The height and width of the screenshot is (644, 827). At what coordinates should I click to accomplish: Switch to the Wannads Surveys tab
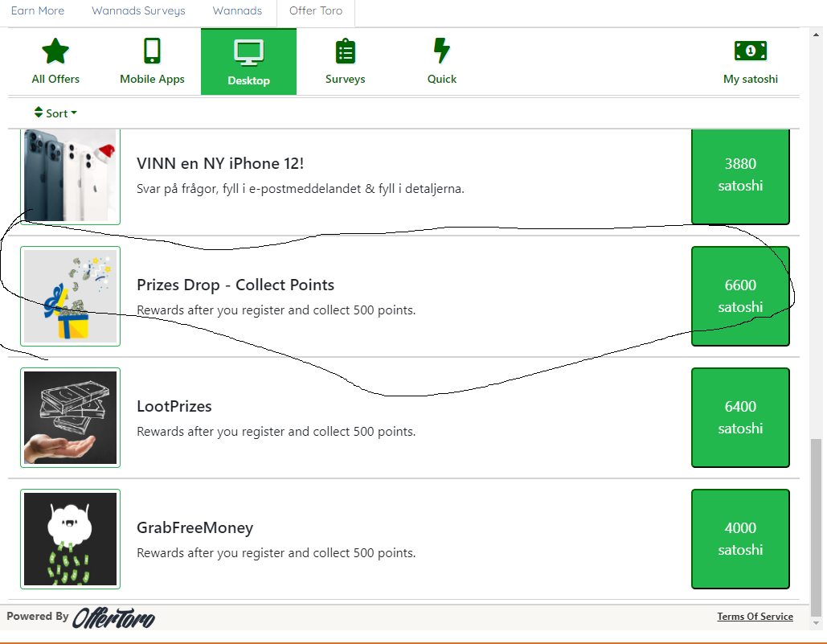click(138, 10)
